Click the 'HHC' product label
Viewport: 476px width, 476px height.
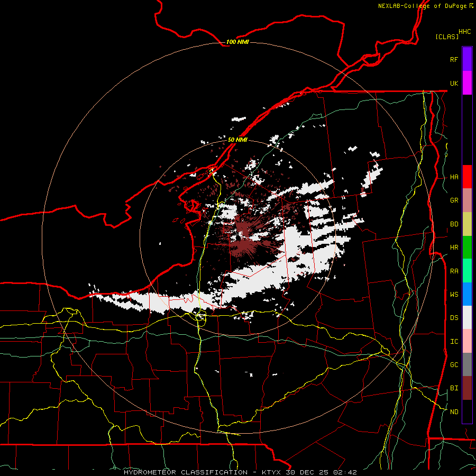coord(465,32)
